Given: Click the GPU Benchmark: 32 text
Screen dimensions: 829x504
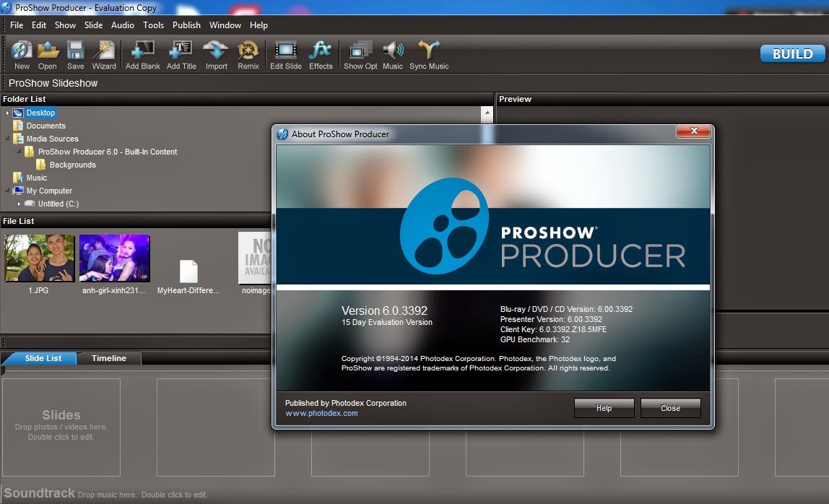Looking at the screenshot, I should tap(535, 339).
